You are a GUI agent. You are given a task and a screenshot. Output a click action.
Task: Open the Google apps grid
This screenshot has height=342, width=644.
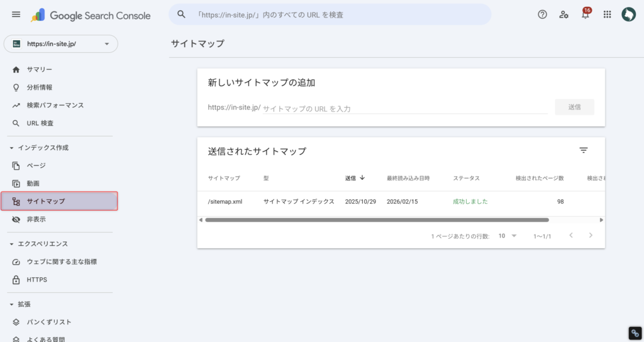[607, 14]
